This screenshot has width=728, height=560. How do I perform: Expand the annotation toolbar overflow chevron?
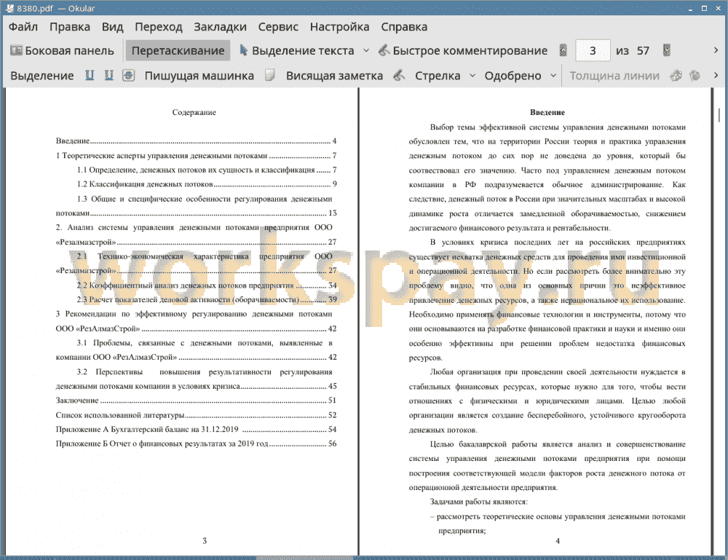[716, 75]
